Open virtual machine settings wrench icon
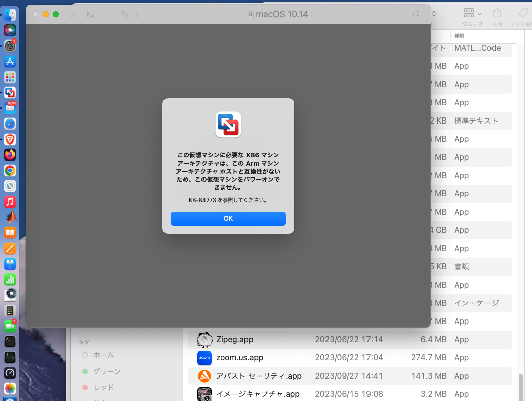 point(125,14)
